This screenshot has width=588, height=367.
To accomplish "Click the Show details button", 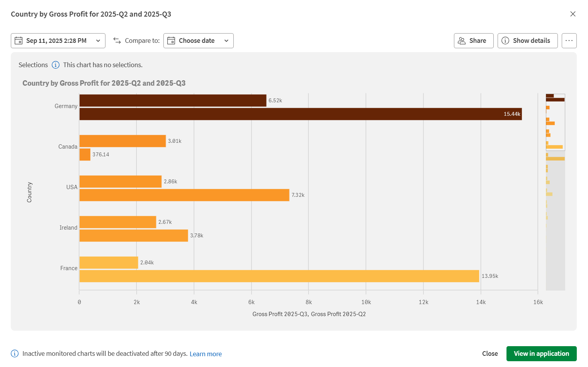I will 527,41.
